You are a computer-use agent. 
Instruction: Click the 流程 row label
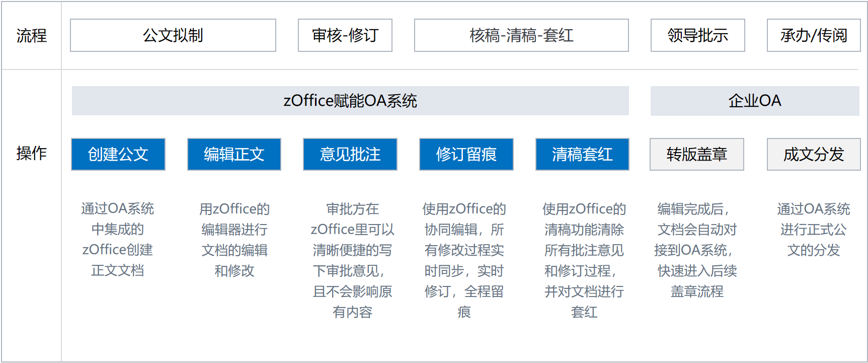[x=31, y=36]
